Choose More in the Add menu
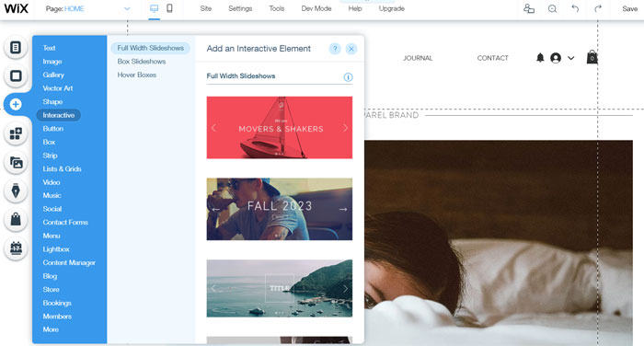Viewport: 644px width, 346px height. click(51, 329)
